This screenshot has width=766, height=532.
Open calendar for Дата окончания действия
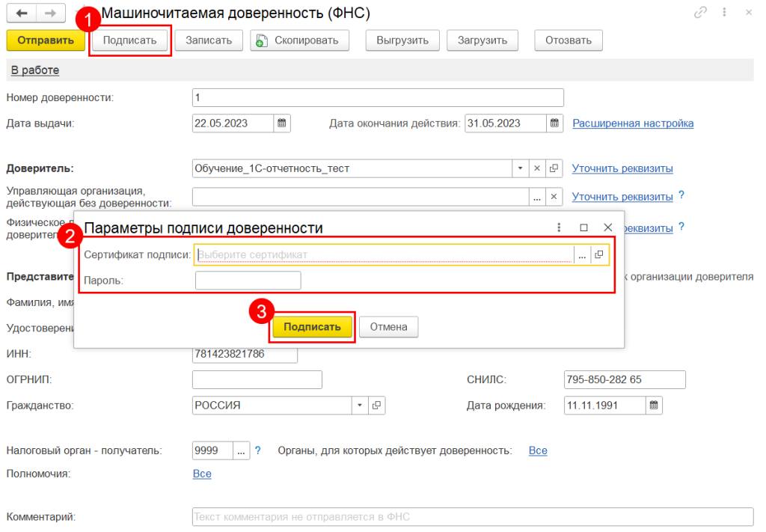tap(554, 123)
